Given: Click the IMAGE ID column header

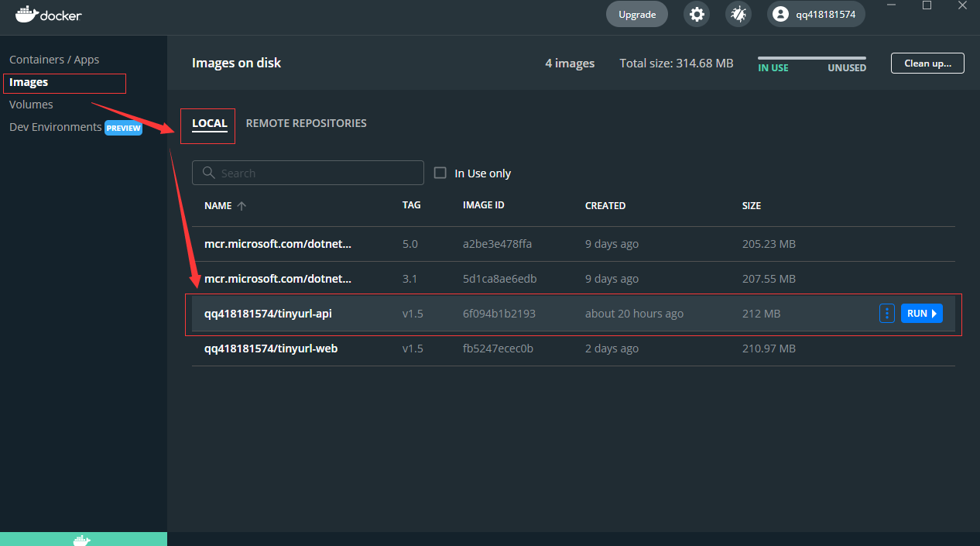Looking at the screenshot, I should (484, 205).
